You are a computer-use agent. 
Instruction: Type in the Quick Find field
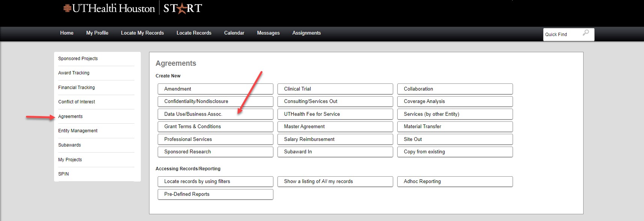tap(561, 35)
